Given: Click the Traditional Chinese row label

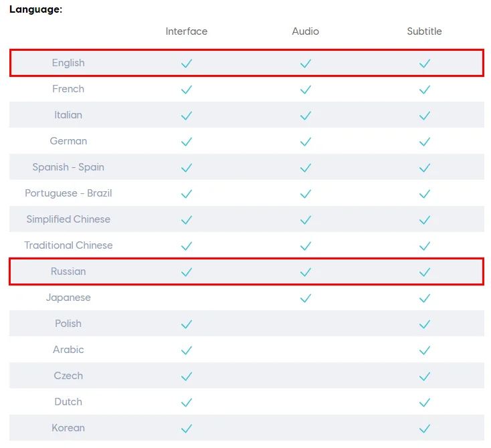Looking at the screenshot, I should pos(68,245).
